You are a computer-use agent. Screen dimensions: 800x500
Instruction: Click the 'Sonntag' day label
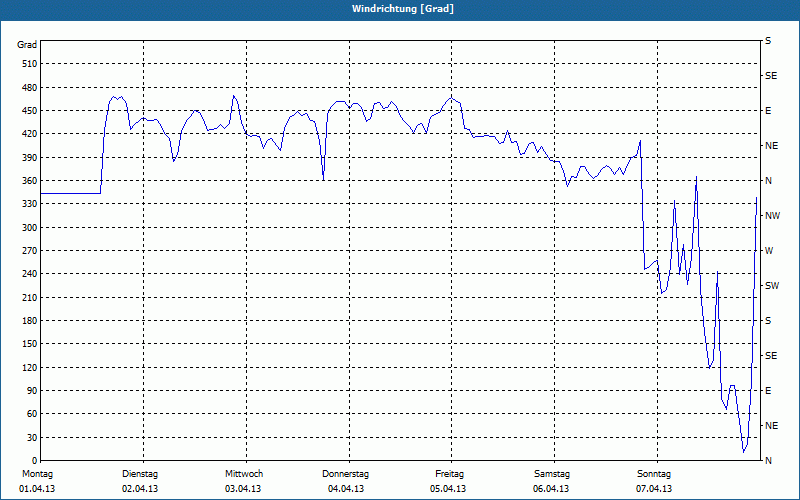pyautogui.click(x=654, y=474)
